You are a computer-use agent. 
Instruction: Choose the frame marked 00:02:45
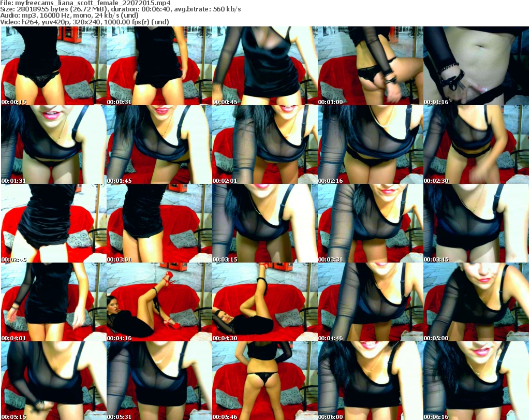point(54,224)
